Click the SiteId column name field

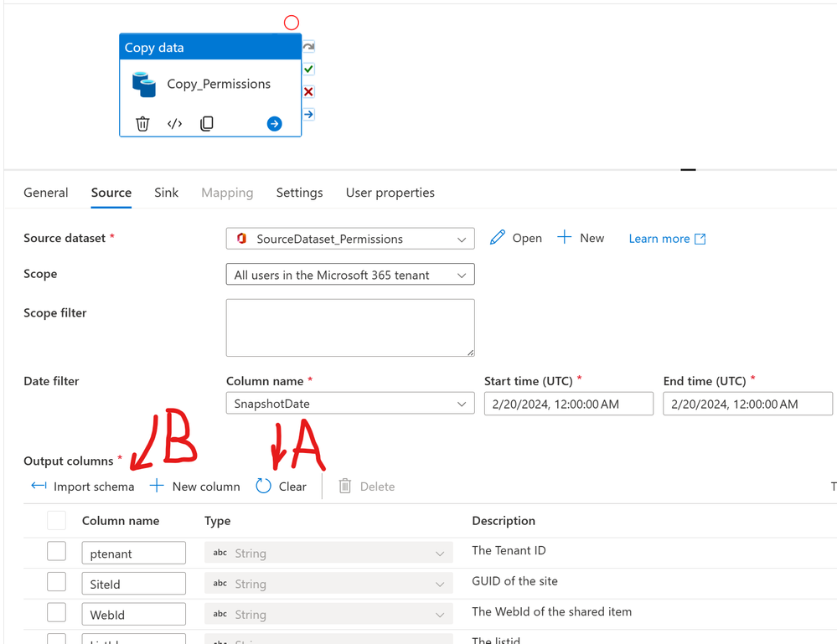point(133,583)
